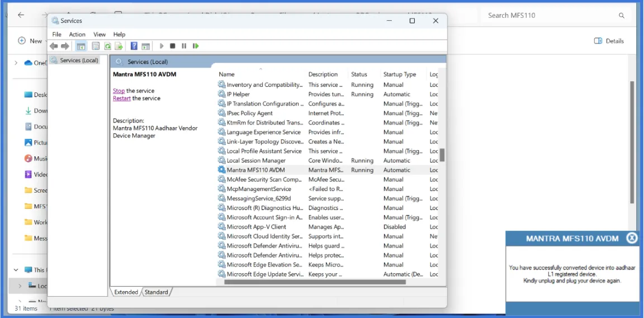This screenshot has width=644, height=318.
Task: Select the Services (Local) tree item
Action: coord(74,60)
